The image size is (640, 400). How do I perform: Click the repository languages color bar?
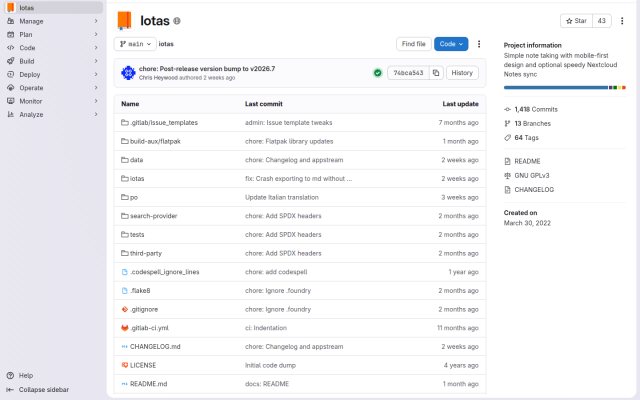click(564, 88)
